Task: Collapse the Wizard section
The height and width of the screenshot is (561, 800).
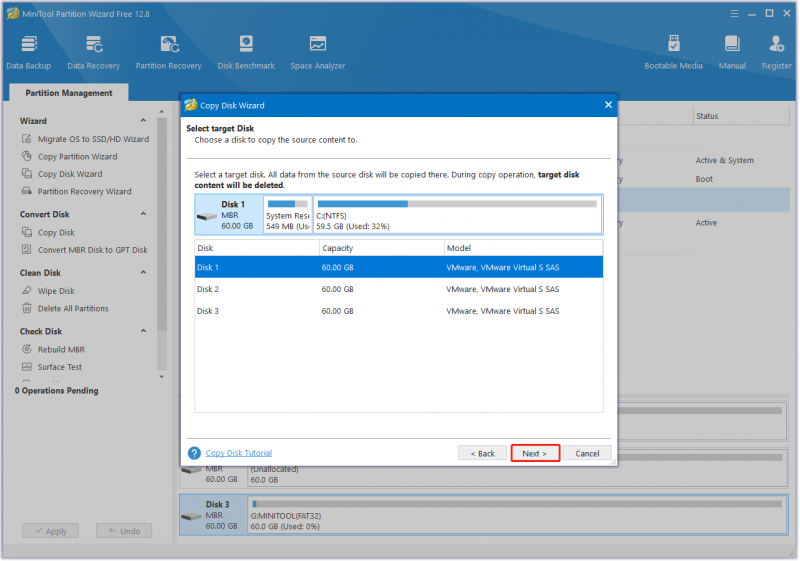Action: click(143, 120)
